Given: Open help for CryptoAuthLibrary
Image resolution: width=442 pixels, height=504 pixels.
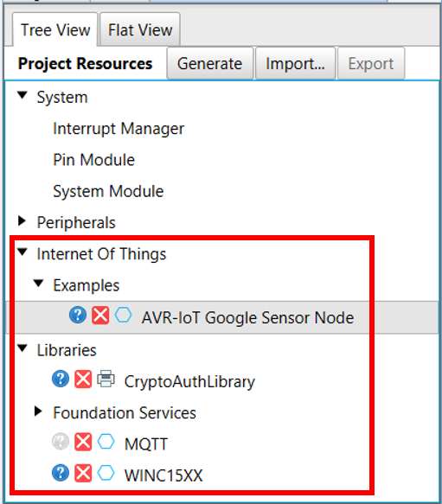Looking at the screenshot, I should (x=61, y=379).
